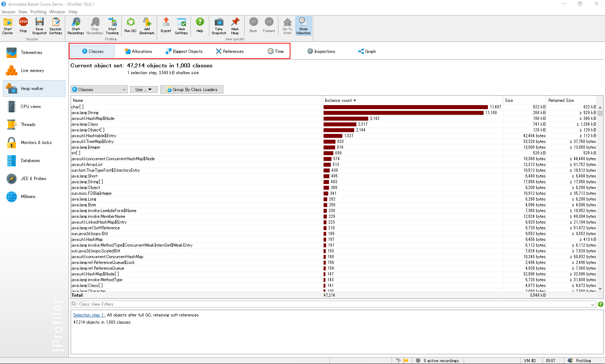Click the class table scrollbar up arrow
Screen dimensions: 605x364
[x=600, y=108]
